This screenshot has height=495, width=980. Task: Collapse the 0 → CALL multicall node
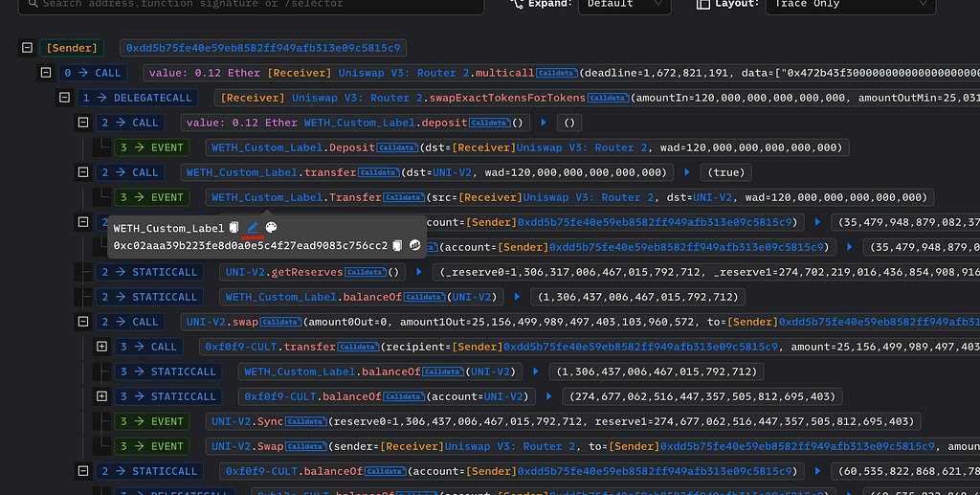45,73
